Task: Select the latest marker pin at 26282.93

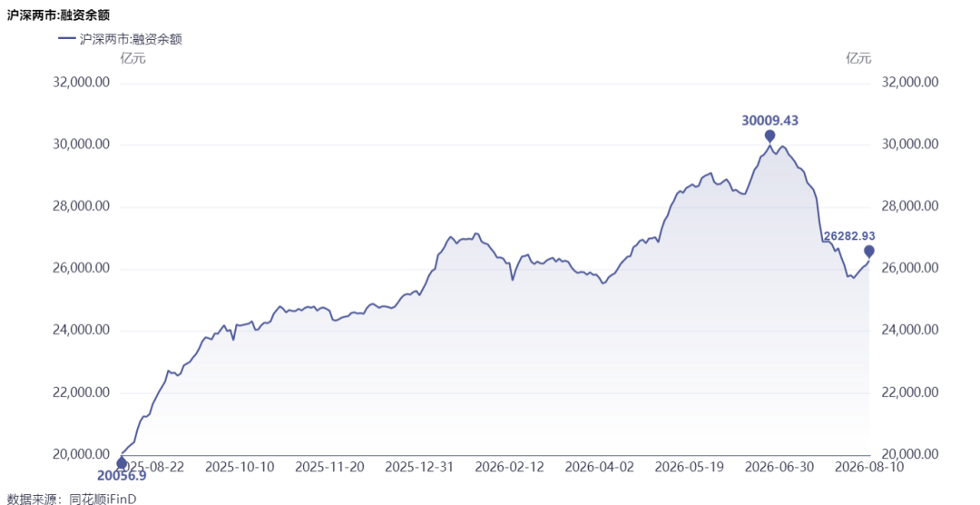Action: coord(868,252)
